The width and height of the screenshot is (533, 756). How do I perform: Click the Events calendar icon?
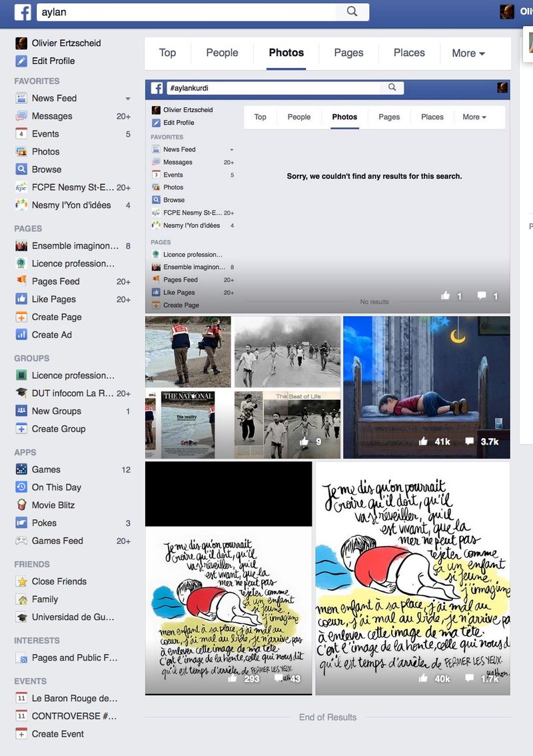tap(21, 134)
